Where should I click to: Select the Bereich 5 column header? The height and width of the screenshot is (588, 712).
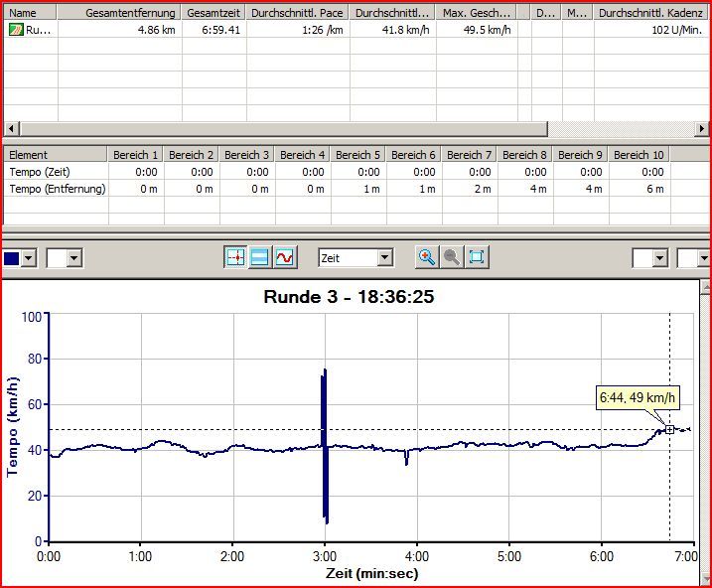coord(357,155)
